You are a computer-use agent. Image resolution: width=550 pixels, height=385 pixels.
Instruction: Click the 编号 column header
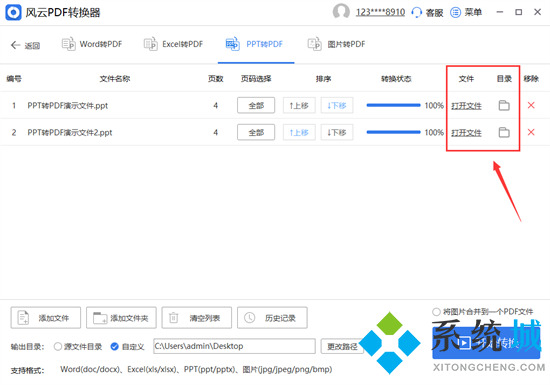[x=14, y=79]
